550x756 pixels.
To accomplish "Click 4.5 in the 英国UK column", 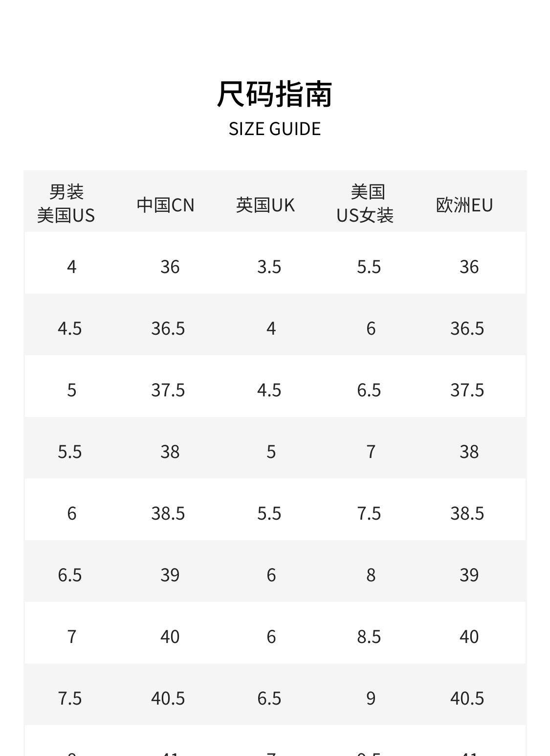I will coord(269,390).
